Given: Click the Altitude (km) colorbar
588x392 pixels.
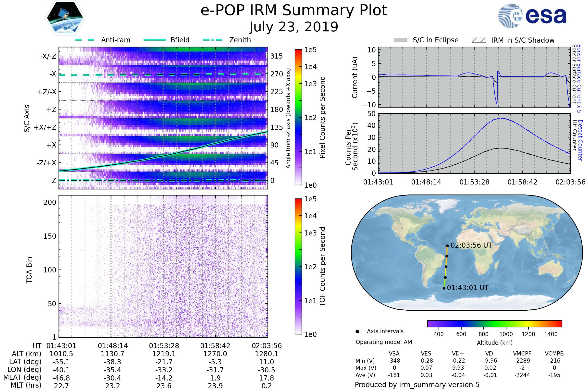Looking at the screenshot, I should point(494,324).
